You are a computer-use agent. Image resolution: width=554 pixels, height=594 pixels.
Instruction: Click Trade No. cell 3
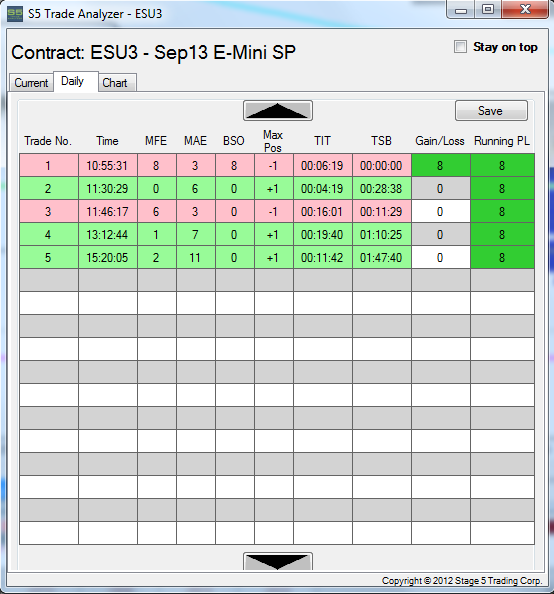[x=49, y=211]
